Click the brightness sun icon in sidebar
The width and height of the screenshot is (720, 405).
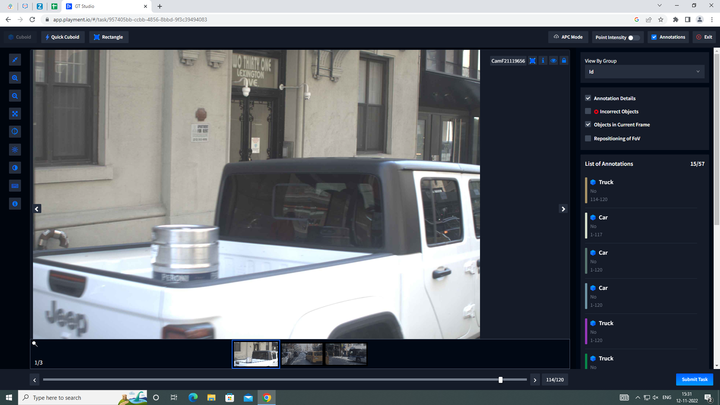(x=15, y=150)
